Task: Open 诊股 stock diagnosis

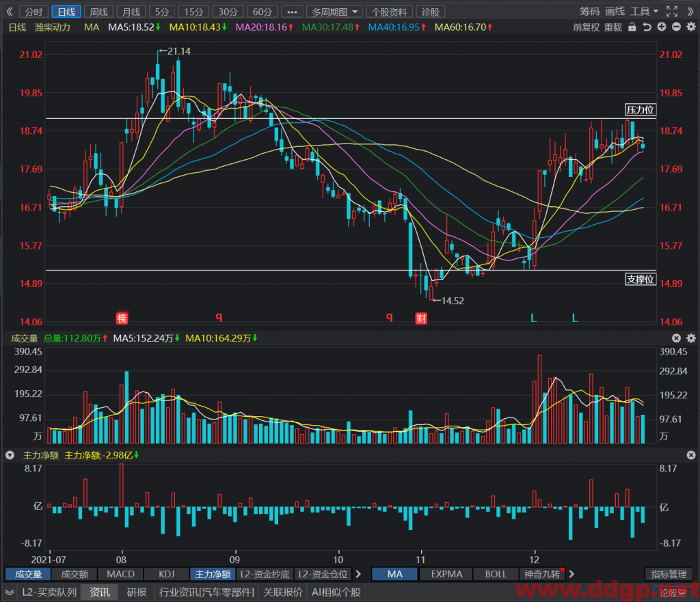Action: [431, 12]
